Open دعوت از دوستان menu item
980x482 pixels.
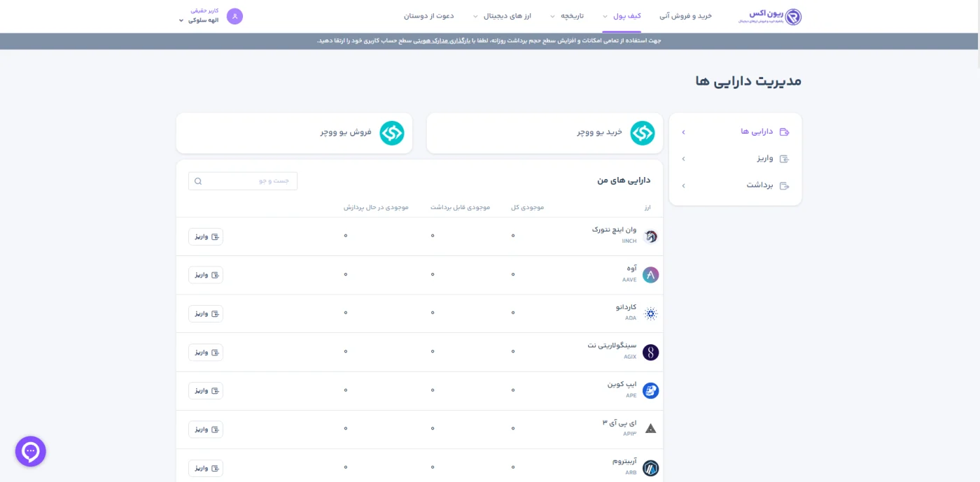428,15
